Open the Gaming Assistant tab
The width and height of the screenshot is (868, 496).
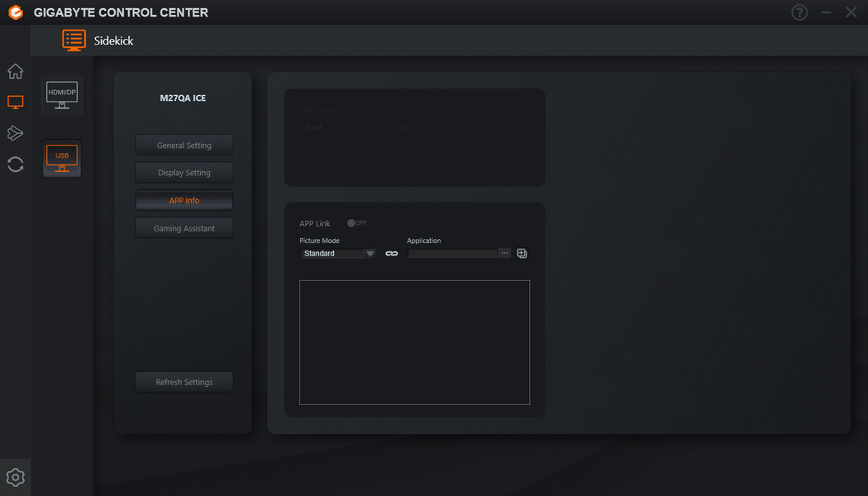click(x=184, y=228)
